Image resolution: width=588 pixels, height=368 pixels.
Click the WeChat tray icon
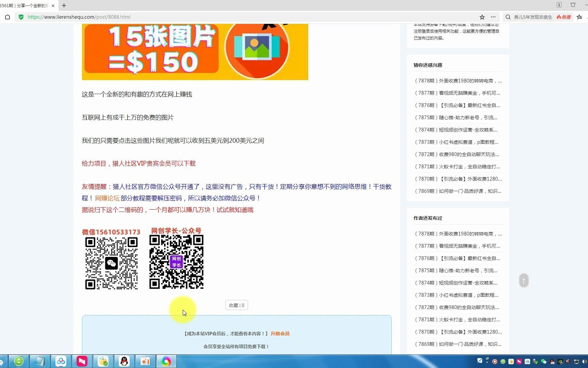[544, 362]
